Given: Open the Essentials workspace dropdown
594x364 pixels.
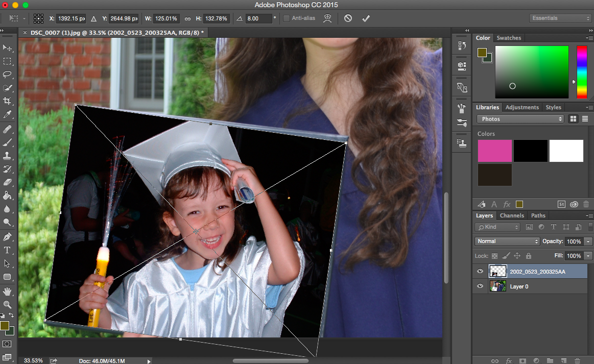Looking at the screenshot, I should 560,17.
